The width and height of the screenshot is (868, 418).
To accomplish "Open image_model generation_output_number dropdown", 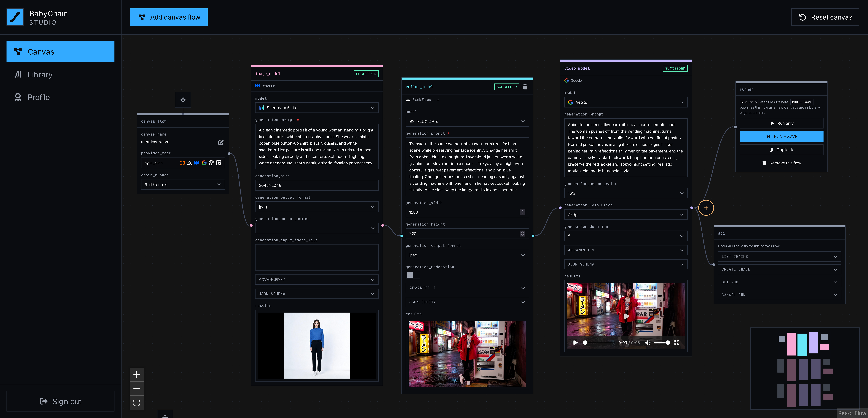I will tap(317, 228).
